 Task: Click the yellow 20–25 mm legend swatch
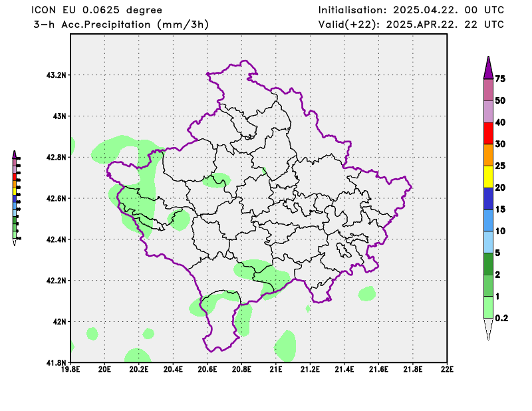coord(488,177)
